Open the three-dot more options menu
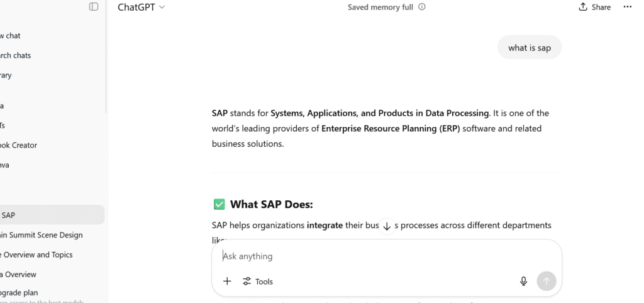Screen dimensions: 644x303 click(x=627, y=6)
